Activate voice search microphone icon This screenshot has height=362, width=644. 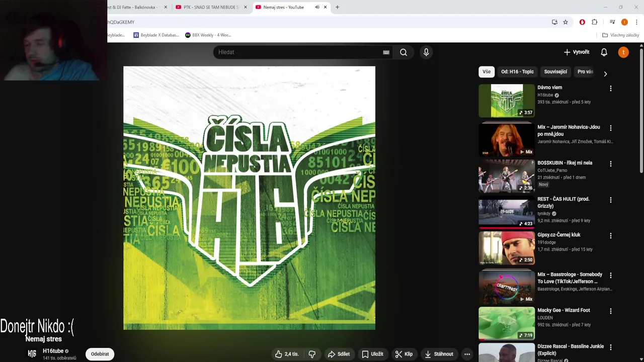[426, 52]
